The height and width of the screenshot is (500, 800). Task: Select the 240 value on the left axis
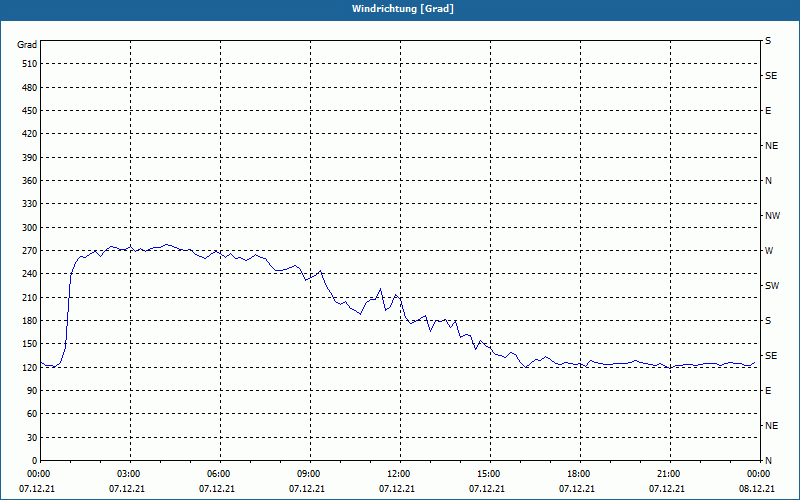tap(30, 274)
